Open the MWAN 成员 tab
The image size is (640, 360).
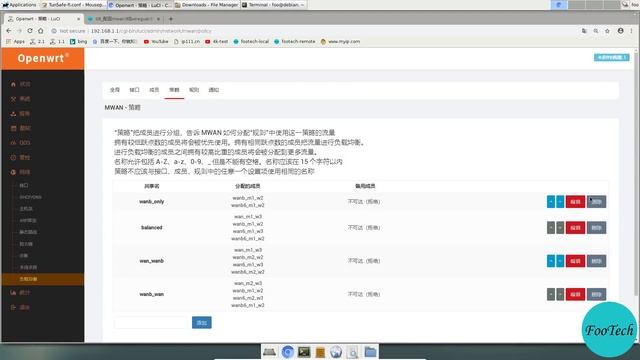(154, 90)
